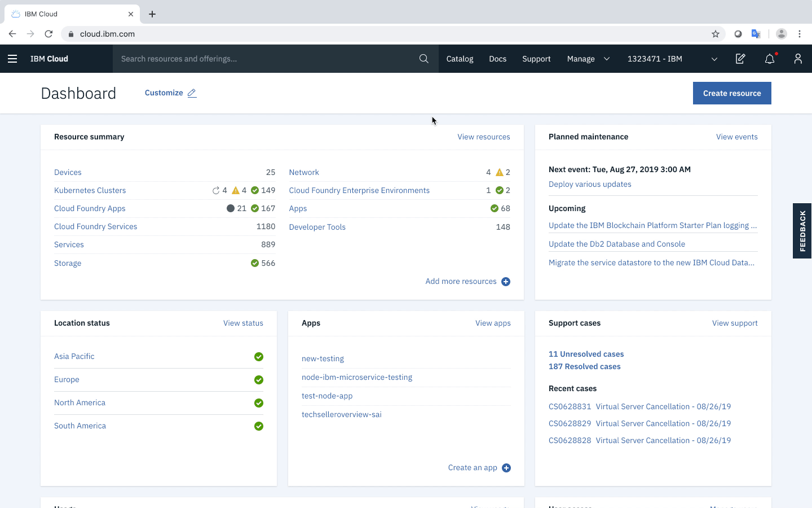
Task: Open the View events link
Action: click(736, 137)
